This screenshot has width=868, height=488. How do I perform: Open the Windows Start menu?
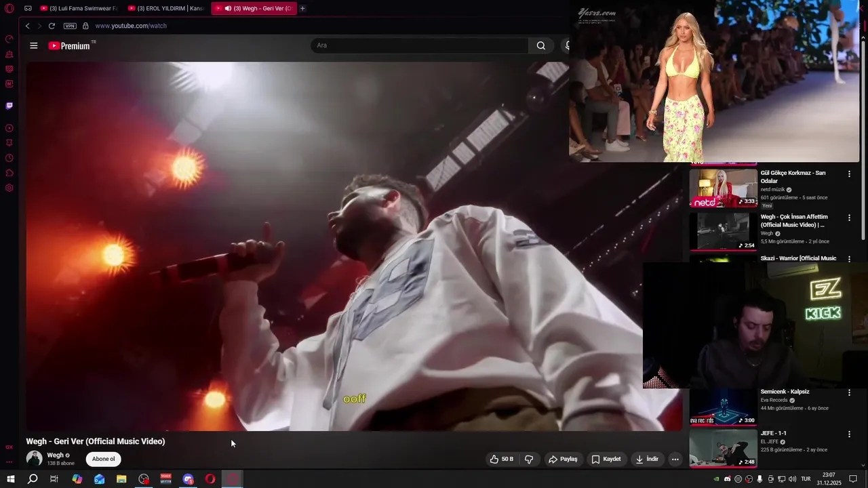10,479
